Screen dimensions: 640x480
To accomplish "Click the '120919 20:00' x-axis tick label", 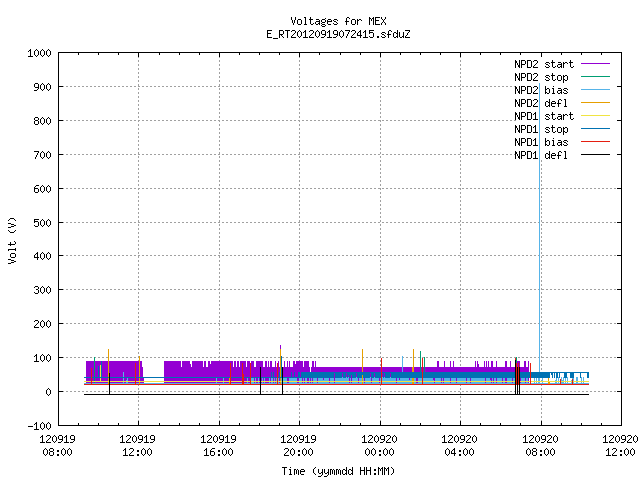I will (298, 446).
